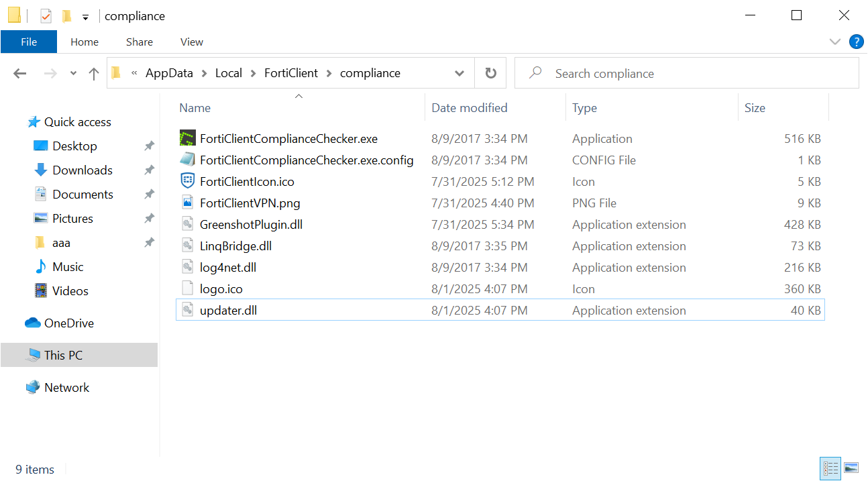The image size is (868, 481).
Task: Click the FortiClientComplianceChecker.exe file icon
Action: pos(188,139)
